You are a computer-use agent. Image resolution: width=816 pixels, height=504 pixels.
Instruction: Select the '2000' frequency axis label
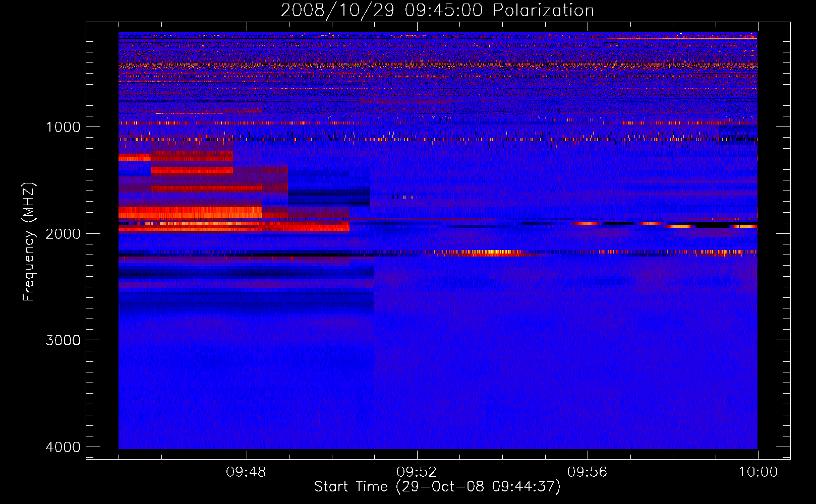[x=63, y=234]
